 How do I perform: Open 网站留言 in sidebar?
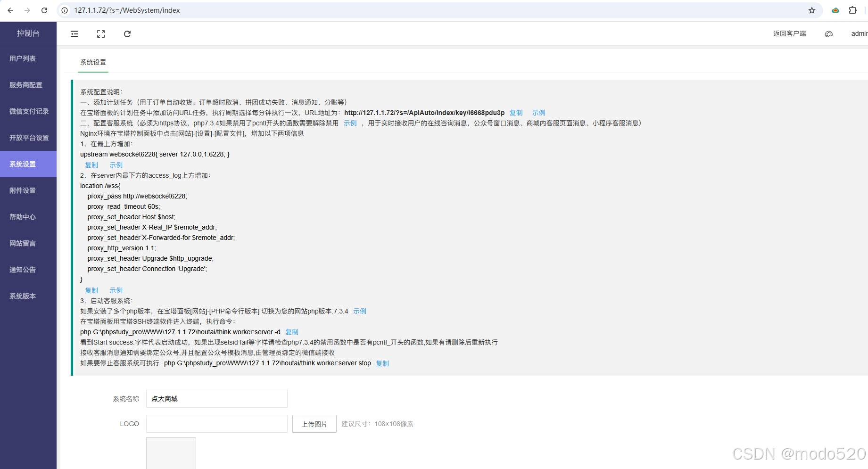28,243
